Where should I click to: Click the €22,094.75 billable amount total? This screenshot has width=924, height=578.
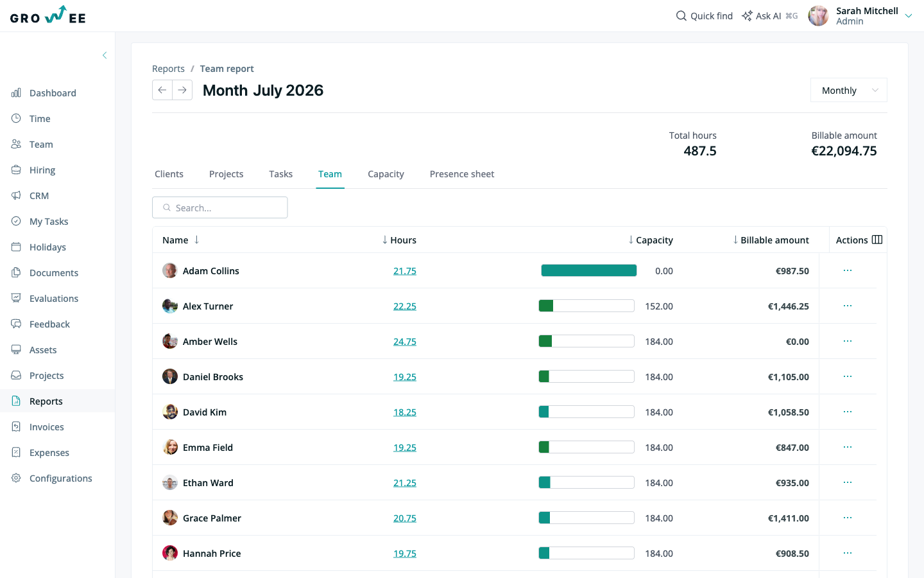tap(844, 151)
